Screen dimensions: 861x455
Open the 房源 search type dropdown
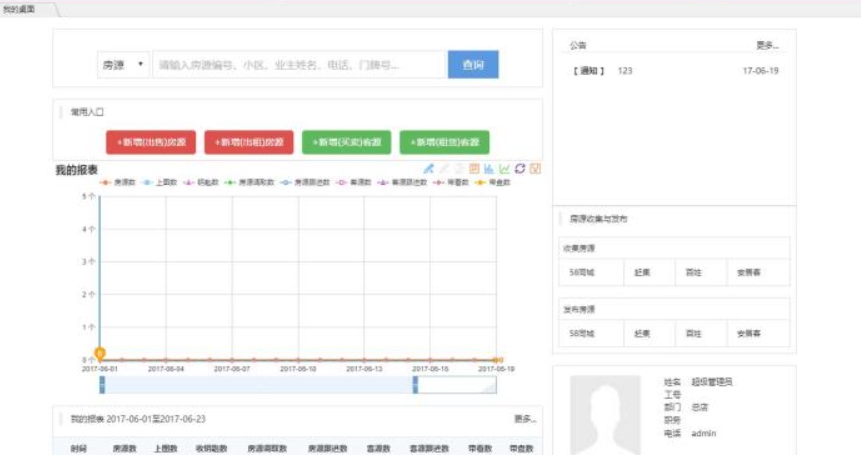point(122,65)
